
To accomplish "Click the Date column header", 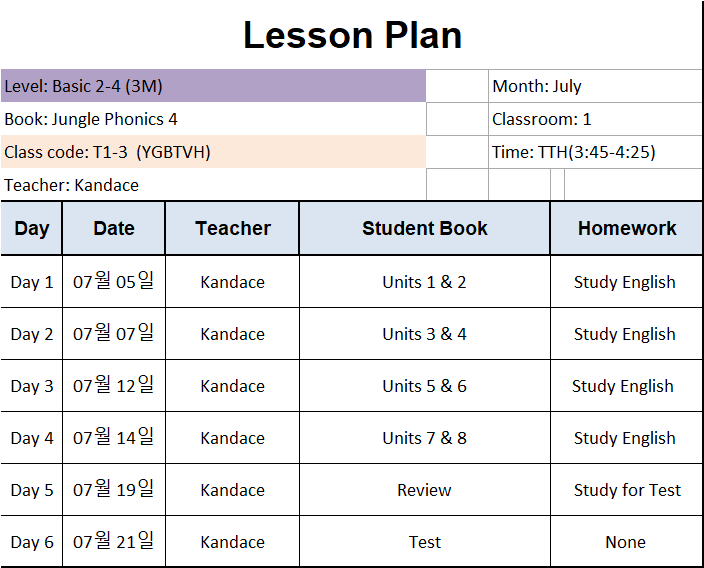I will click(114, 228).
